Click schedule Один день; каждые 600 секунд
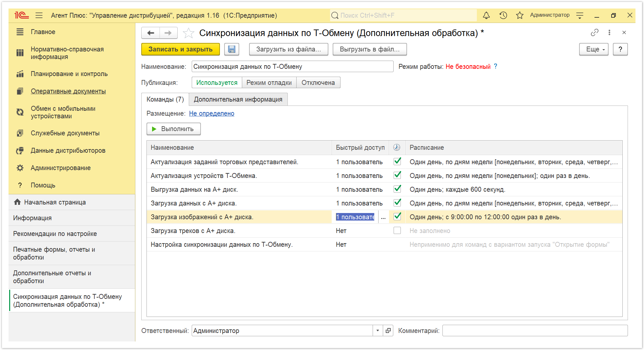The image size is (644, 350). click(457, 189)
